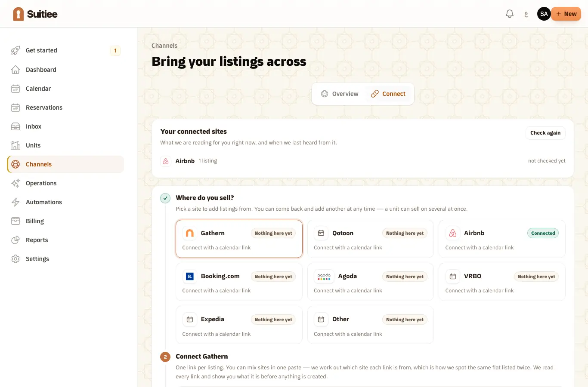Click the Reservations sidebar icon
Image resolution: width=588 pixels, height=387 pixels.
coord(15,107)
